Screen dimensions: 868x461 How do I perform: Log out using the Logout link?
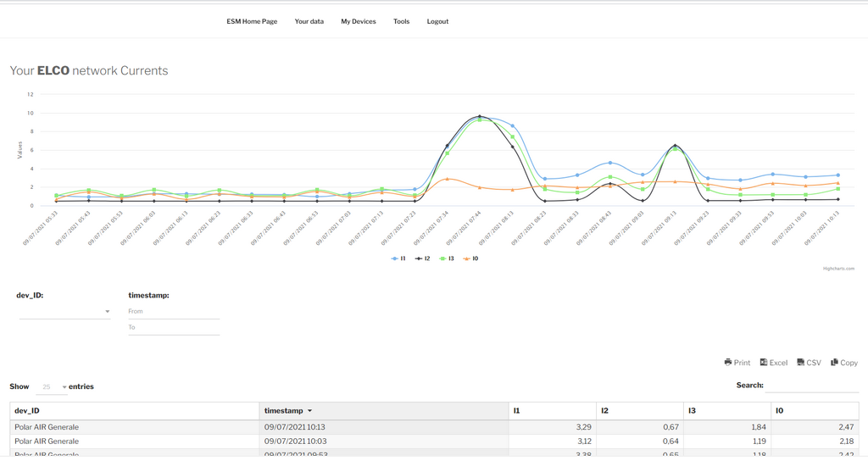(x=437, y=21)
